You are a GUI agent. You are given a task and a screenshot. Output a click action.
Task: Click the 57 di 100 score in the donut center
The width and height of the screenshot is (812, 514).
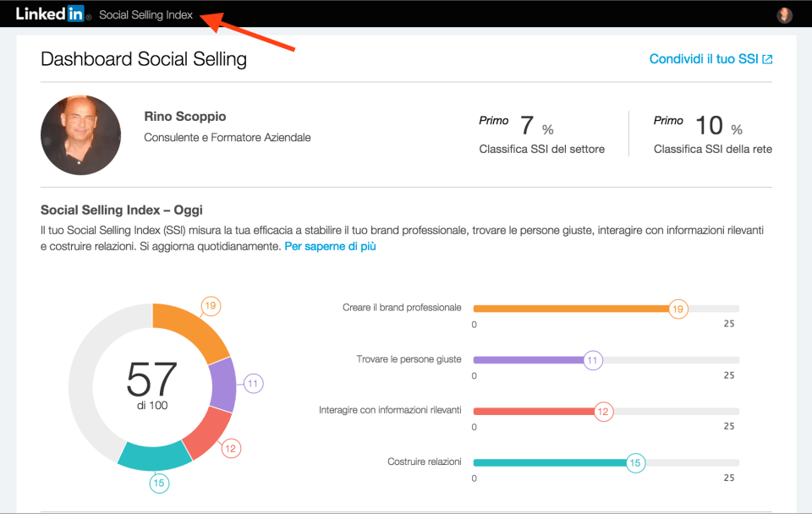(152, 385)
